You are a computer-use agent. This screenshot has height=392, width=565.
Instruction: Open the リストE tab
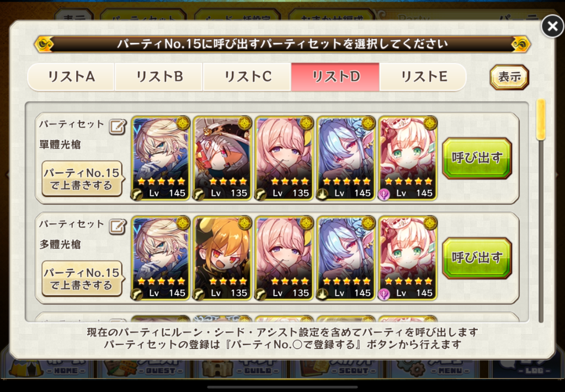pyautogui.click(x=423, y=77)
